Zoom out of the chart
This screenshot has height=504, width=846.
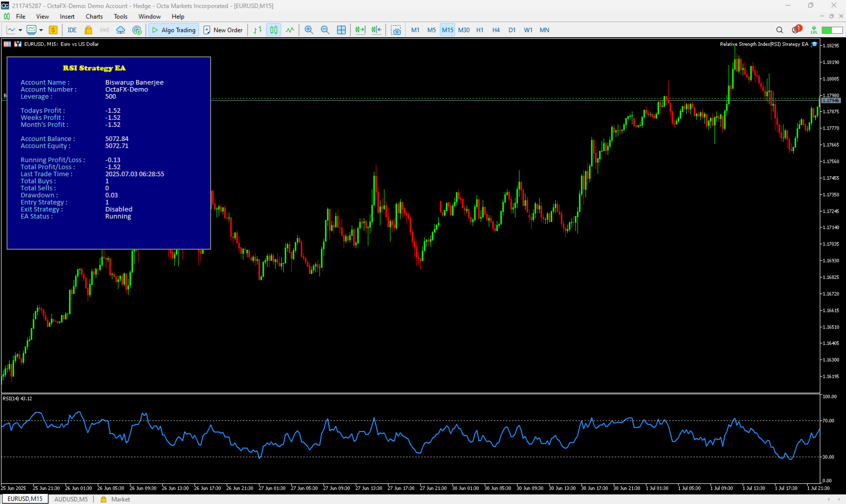pyautogui.click(x=325, y=30)
